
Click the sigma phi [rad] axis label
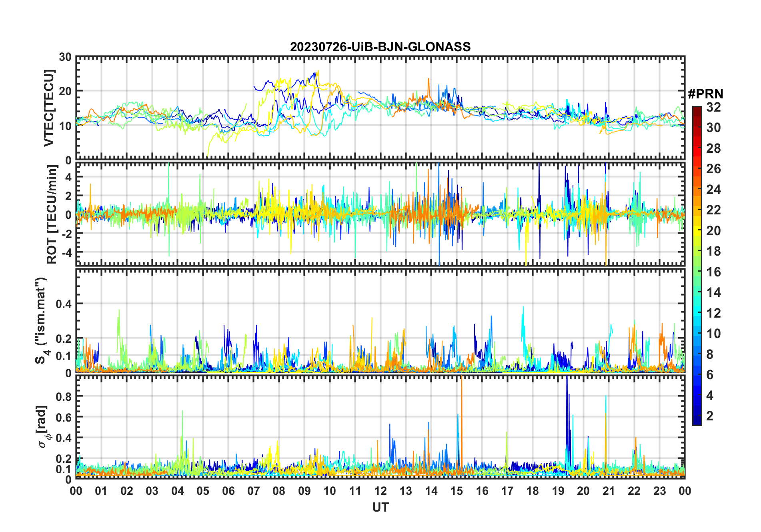click(x=43, y=427)
